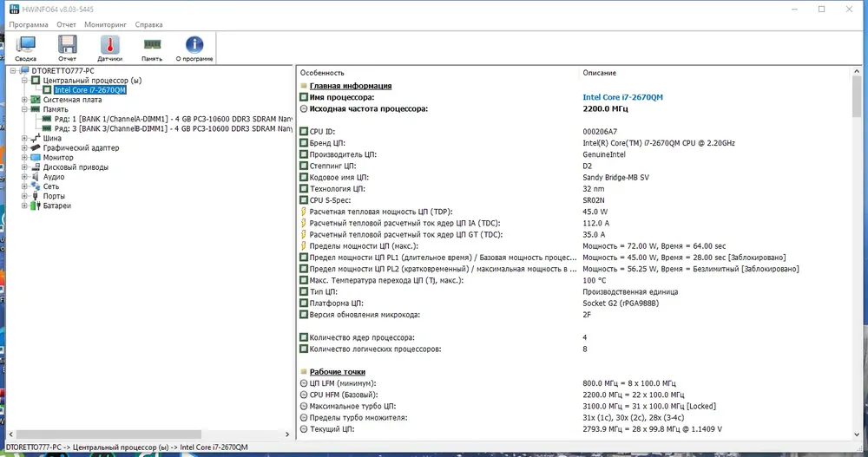Collapse the Центральный процессор (ы) node
This screenshot has width=868, height=457.
[x=24, y=81]
